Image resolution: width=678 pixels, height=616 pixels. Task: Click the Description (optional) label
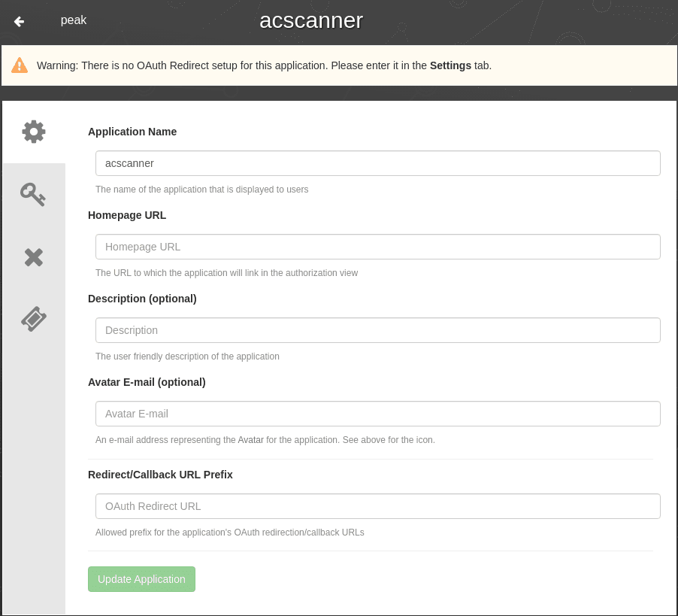[142, 299]
